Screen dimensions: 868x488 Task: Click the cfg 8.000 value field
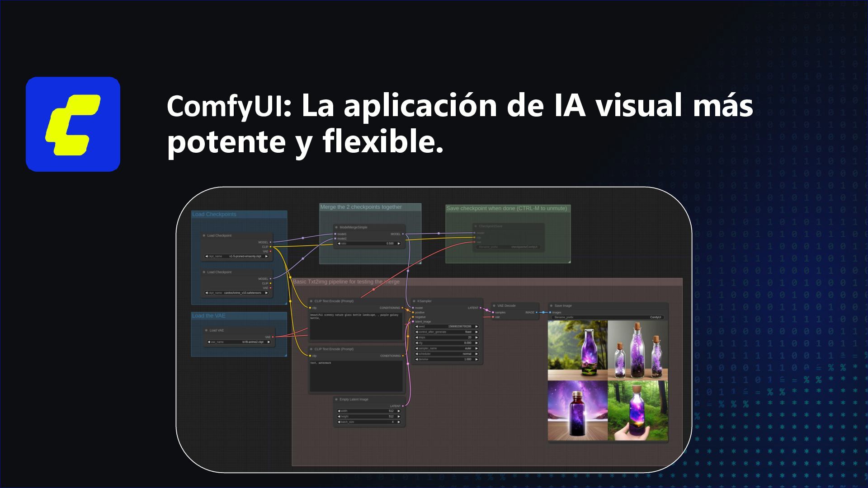click(x=447, y=343)
